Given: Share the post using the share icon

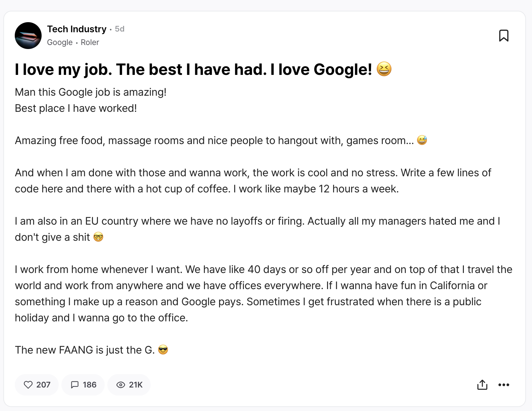Looking at the screenshot, I should [482, 385].
